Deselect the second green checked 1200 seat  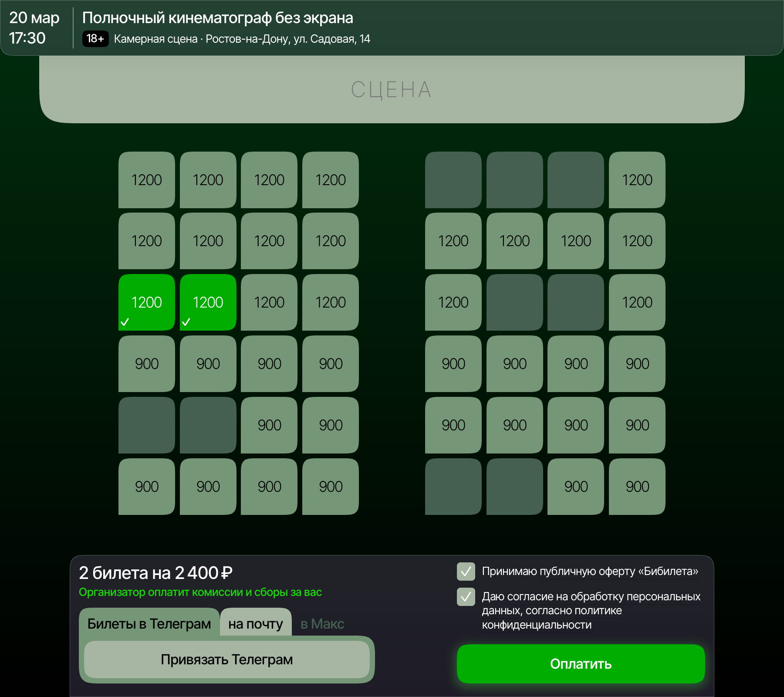(208, 302)
